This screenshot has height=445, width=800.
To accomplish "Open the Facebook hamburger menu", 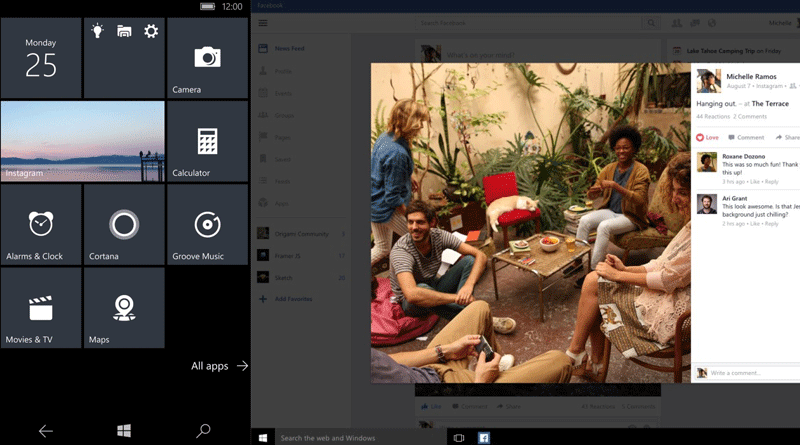I will point(263,23).
